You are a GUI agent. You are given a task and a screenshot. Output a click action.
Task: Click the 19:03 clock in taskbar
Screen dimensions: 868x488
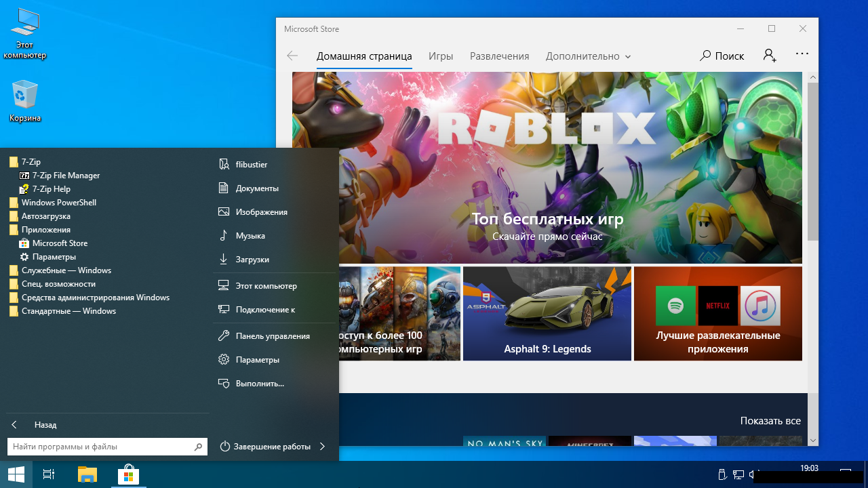pyautogui.click(x=809, y=468)
